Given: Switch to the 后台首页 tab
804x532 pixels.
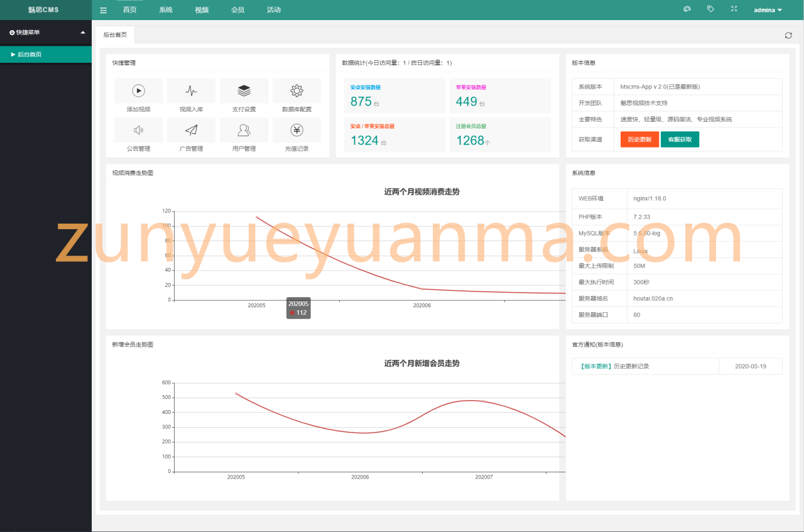Looking at the screenshot, I should [115, 35].
